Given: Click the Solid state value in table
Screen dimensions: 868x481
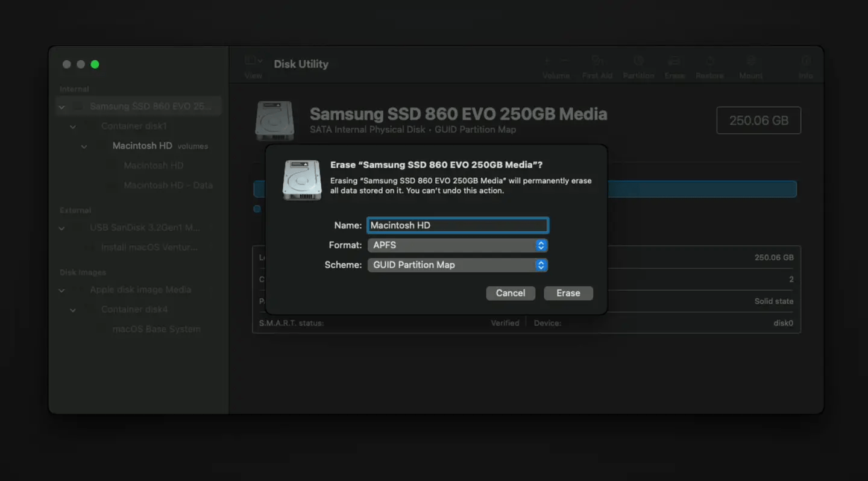Looking at the screenshot, I should (x=774, y=301).
